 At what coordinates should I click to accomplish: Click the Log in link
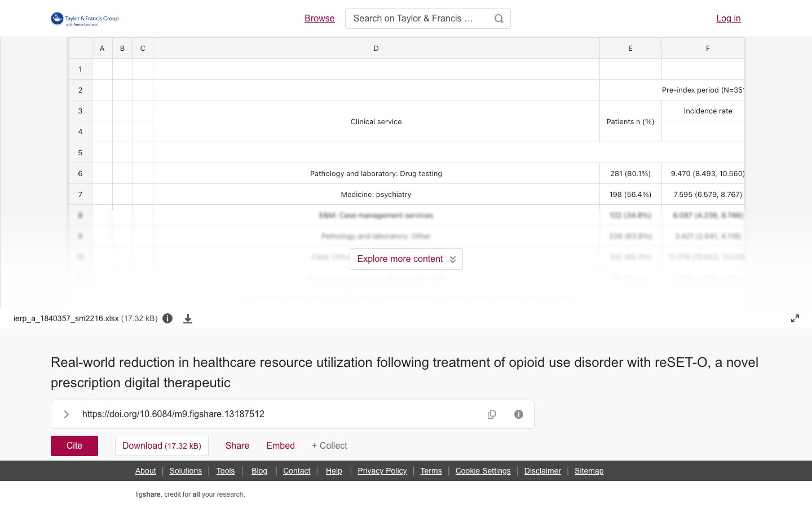(729, 19)
